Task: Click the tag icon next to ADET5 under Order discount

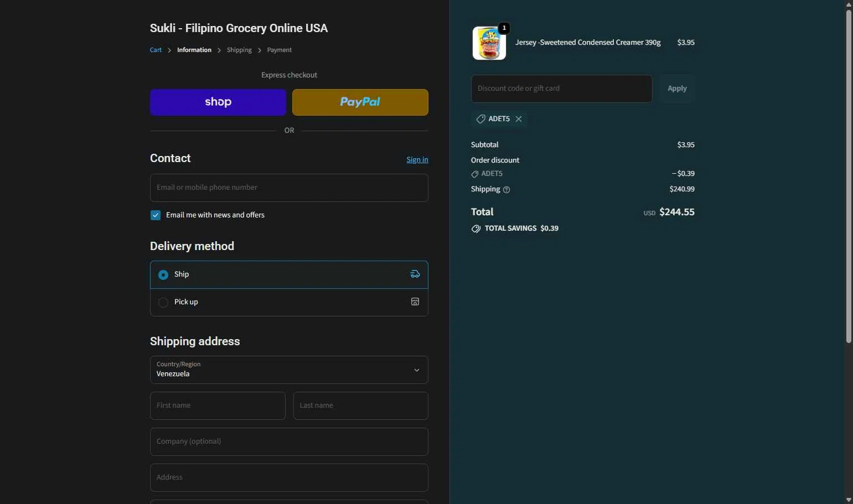Action: tap(475, 174)
